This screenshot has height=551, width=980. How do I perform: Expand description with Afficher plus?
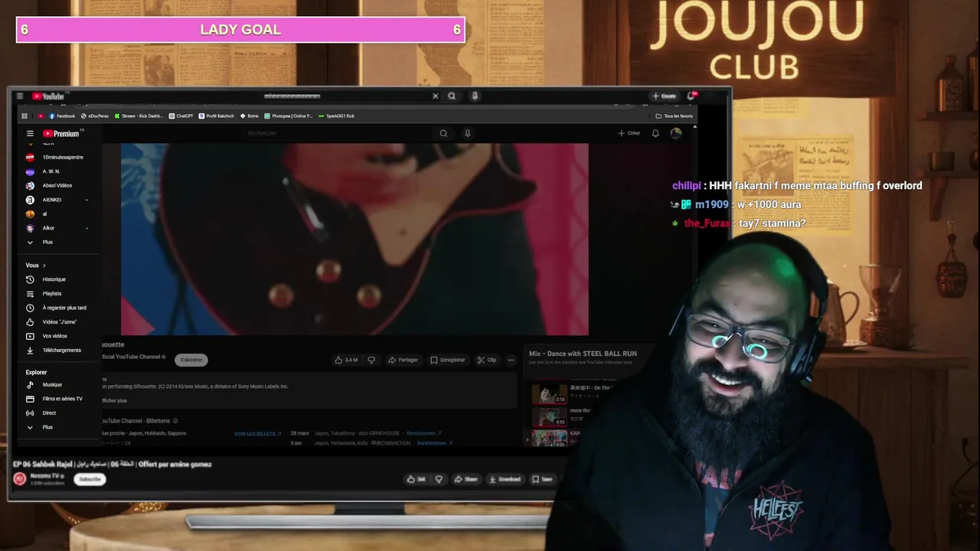click(x=115, y=400)
